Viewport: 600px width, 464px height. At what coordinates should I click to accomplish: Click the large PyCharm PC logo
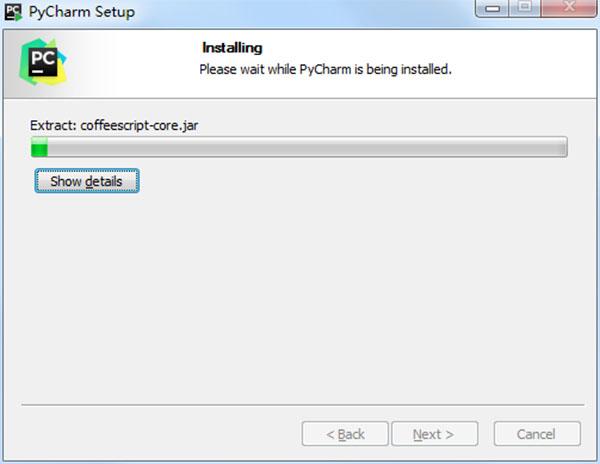[43, 62]
